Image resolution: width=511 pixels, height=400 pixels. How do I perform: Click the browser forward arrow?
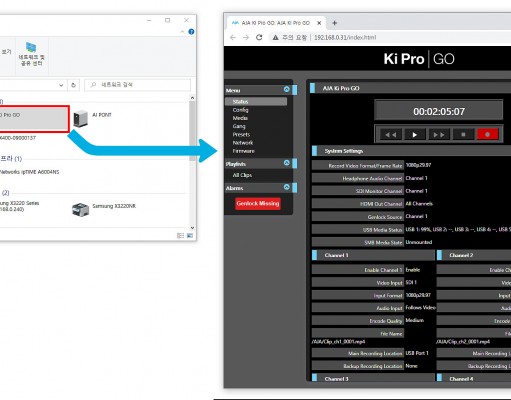(x=246, y=37)
